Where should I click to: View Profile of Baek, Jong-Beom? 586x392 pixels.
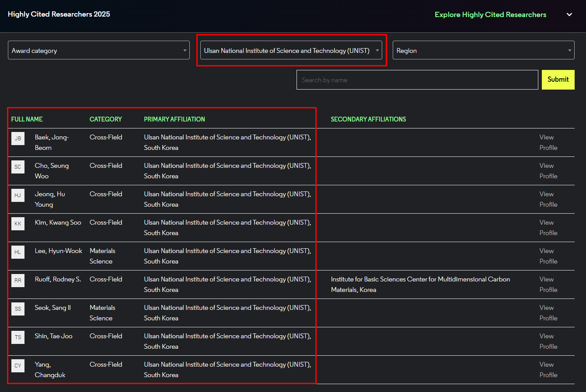tap(548, 142)
